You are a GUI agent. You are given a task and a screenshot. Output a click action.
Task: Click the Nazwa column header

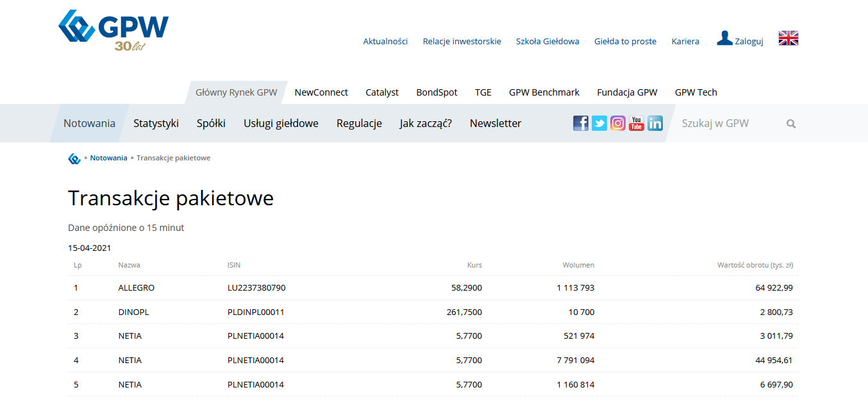pyautogui.click(x=129, y=264)
